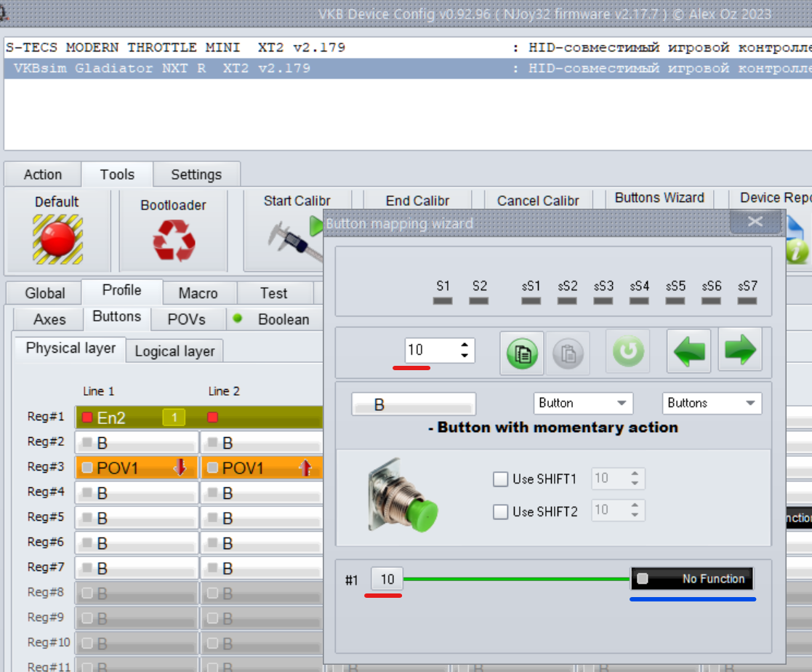The image size is (812, 672).
Task: Select the Reg#3 Line 1 POV1 cell
Action: pos(137,468)
